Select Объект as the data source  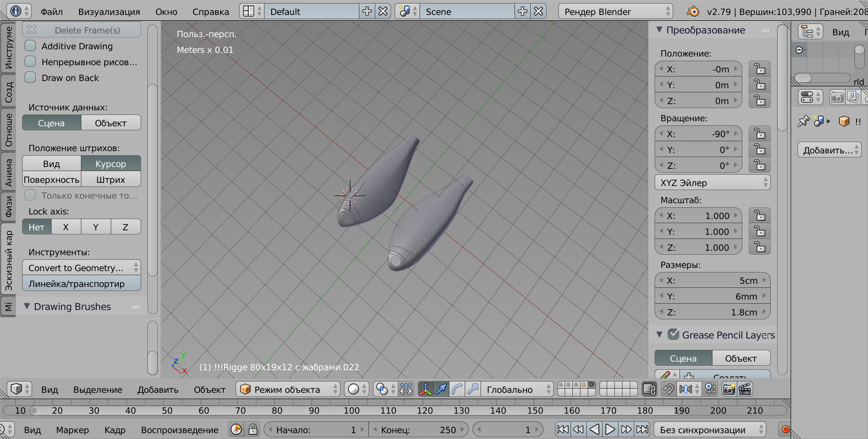111,123
